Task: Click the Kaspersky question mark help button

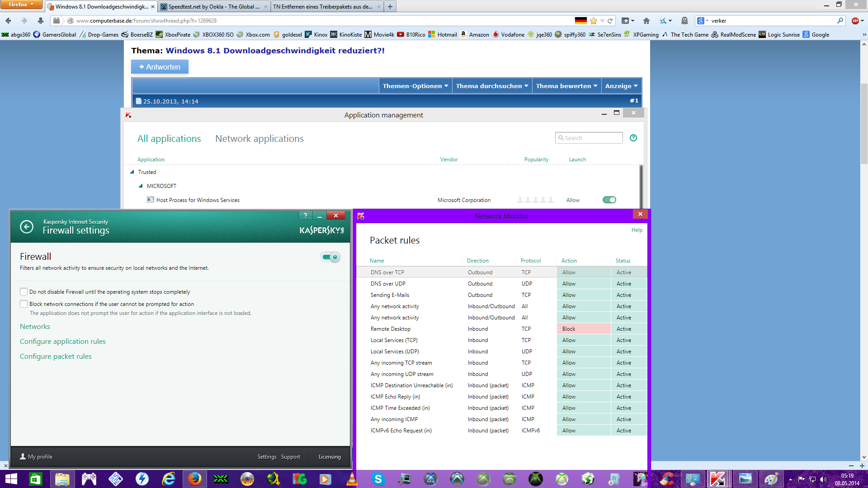Action: 306,216
